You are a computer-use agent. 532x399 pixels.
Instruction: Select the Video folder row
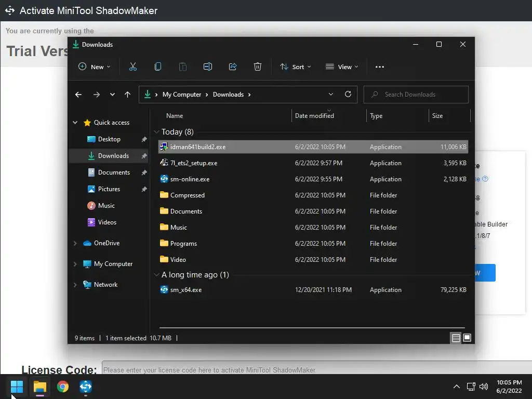pos(313,260)
